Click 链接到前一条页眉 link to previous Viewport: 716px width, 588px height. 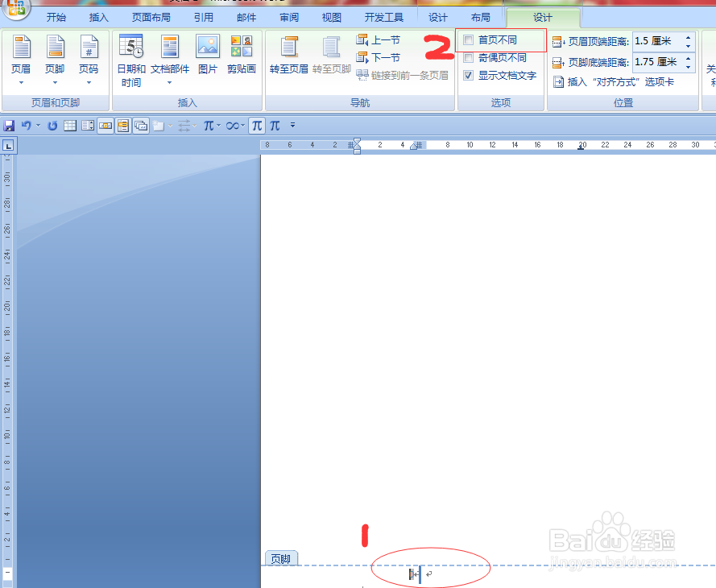tap(402, 76)
